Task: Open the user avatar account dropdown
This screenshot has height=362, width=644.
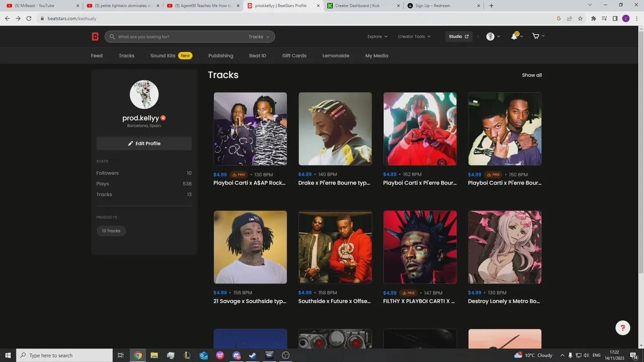Action: coord(493,37)
